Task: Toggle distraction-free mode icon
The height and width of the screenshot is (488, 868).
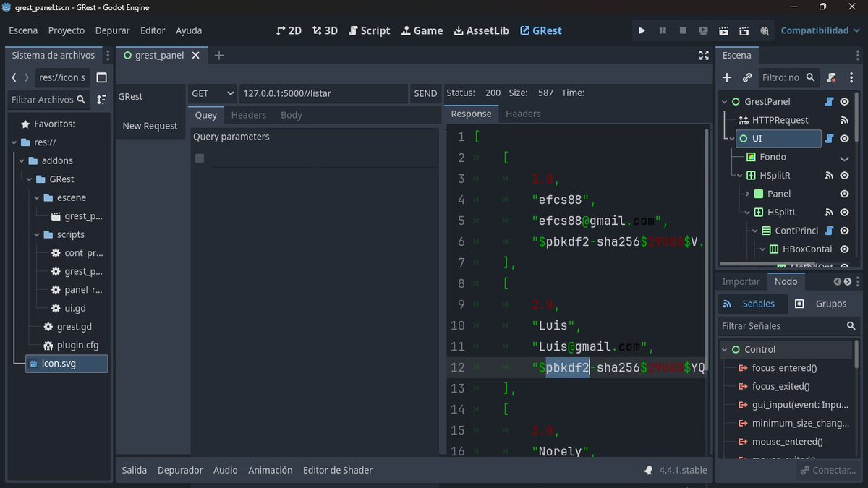Action: coord(703,55)
